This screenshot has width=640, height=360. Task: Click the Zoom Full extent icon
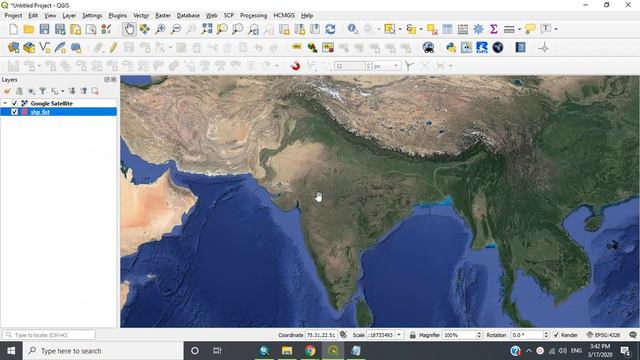(207, 29)
